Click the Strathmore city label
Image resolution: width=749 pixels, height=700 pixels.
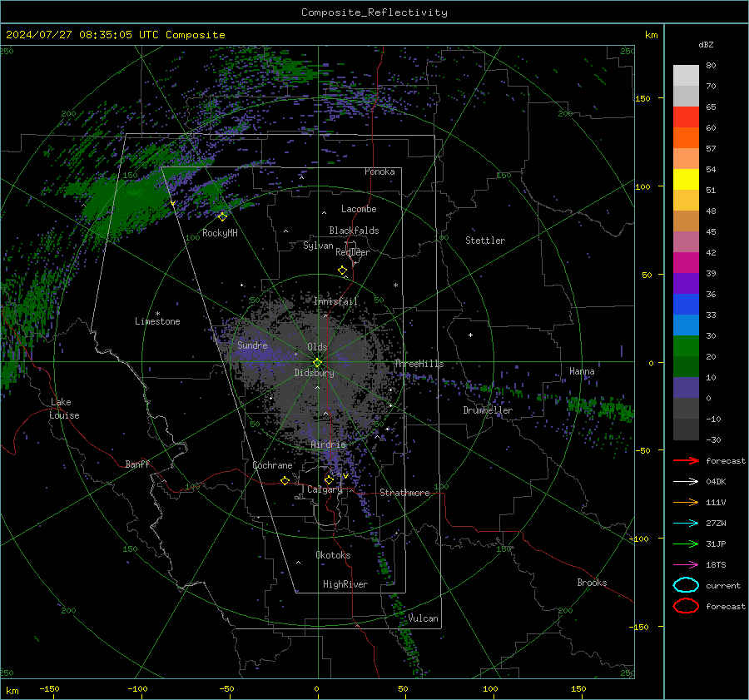404,493
